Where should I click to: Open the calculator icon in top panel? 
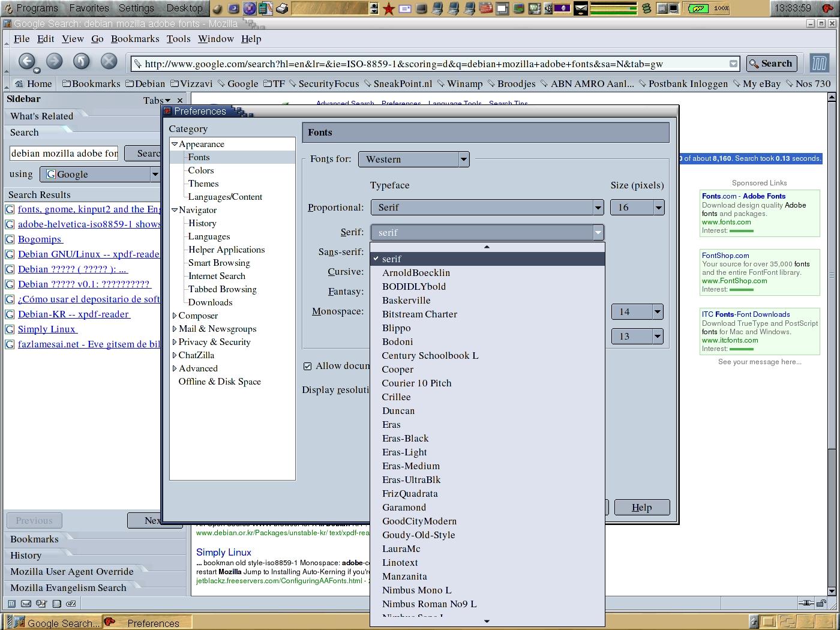[x=265, y=8]
